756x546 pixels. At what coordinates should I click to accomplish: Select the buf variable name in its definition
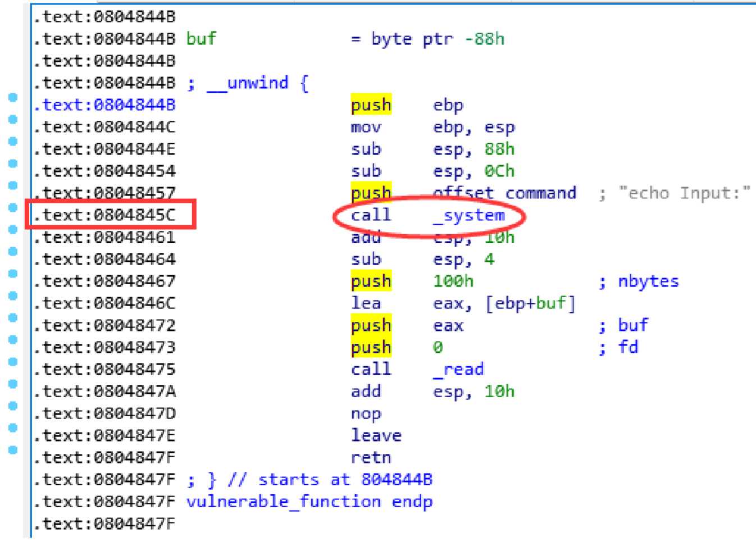(201, 39)
